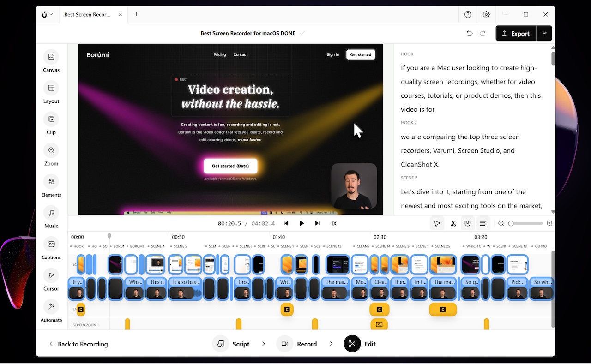Zoom out the timeline with minus magnifier
The height and width of the screenshot is (364, 591).
coord(501,223)
